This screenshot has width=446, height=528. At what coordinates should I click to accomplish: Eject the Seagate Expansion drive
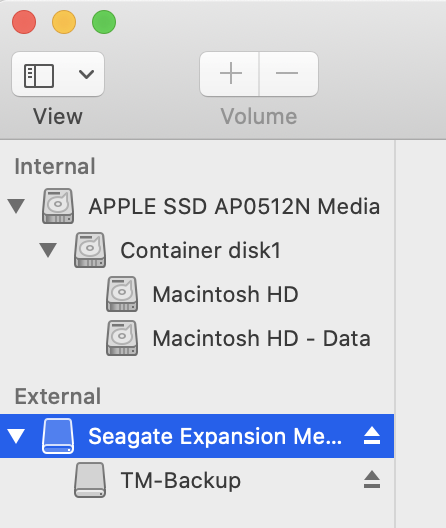372,436
